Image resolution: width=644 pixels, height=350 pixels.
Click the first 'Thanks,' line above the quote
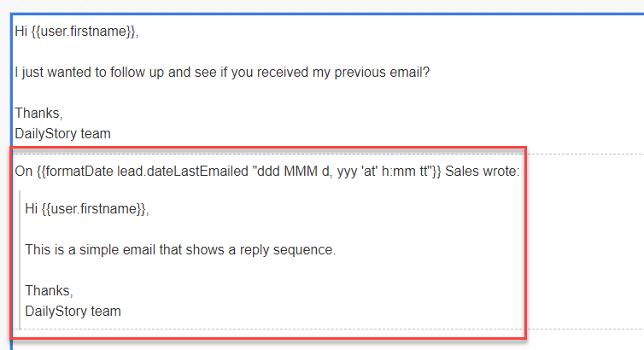(x=38, y=114)
